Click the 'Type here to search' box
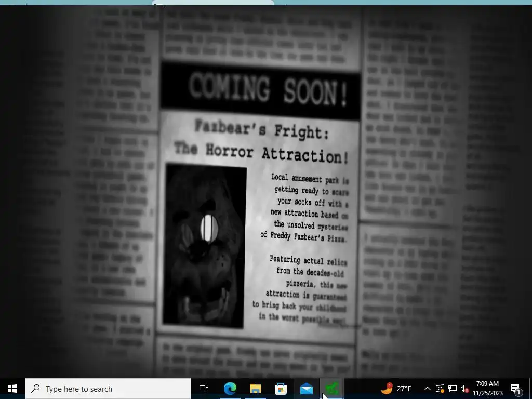532x399 pixels. point(108,389)
